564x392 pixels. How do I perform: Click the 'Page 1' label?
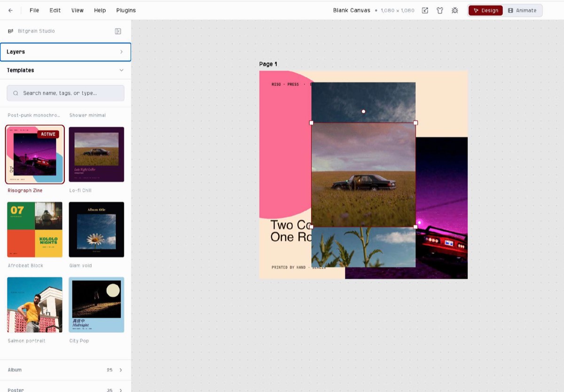point(268,64)
